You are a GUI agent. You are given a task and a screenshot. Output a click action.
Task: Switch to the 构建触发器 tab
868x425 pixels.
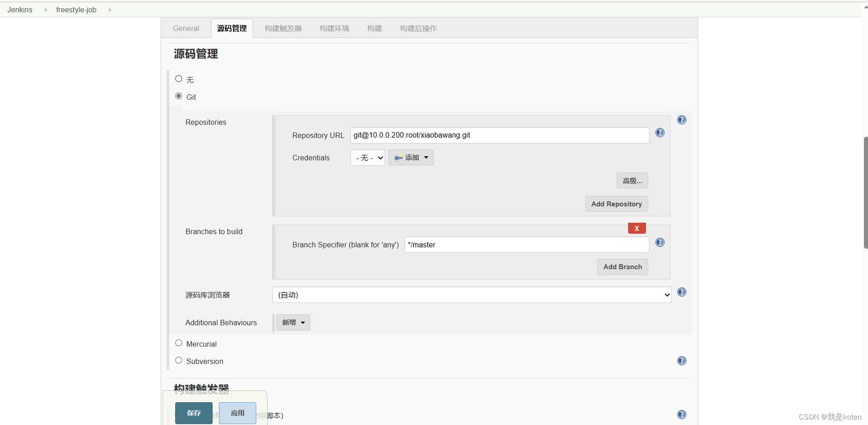click(283, 28)
